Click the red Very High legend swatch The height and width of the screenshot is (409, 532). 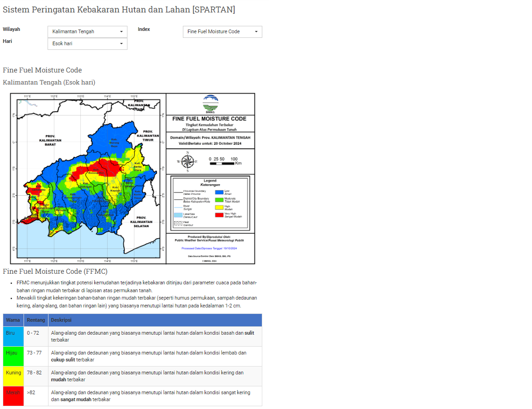pyautogui.click(x=219, y=215)
